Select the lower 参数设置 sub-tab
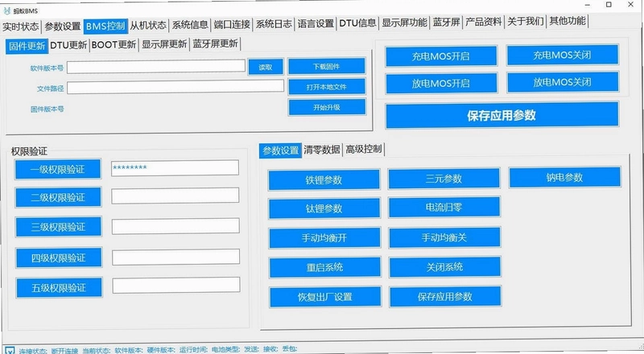This screenshot has height=354, width=644. click(x=280, y=150)
